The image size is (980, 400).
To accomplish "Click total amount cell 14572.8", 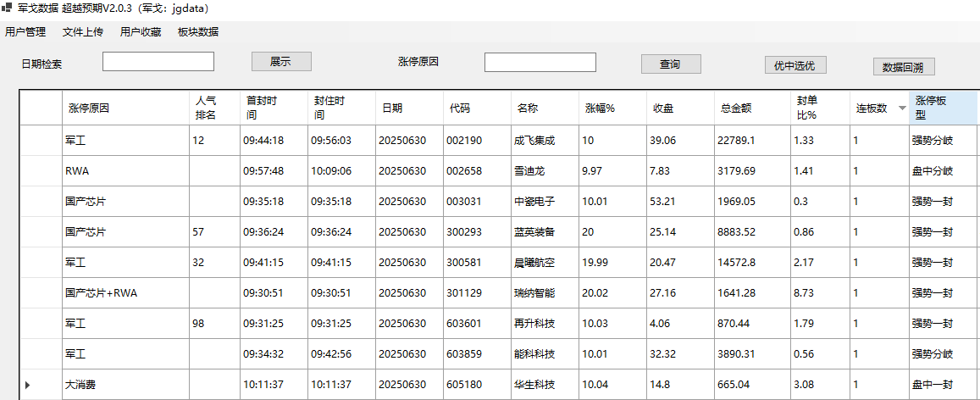I will point(752,263).
